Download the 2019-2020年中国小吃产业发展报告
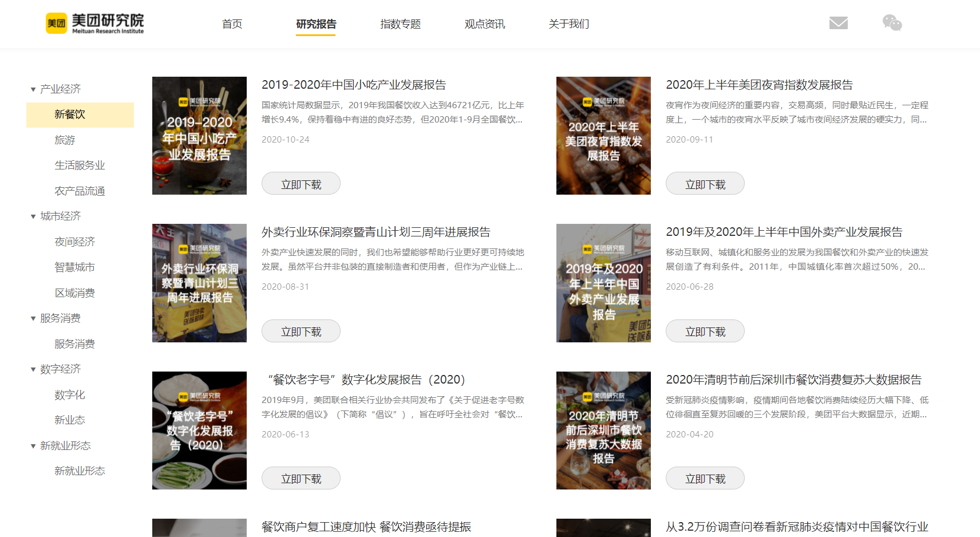This screenshot has height=537, width=980. point(301,184)
